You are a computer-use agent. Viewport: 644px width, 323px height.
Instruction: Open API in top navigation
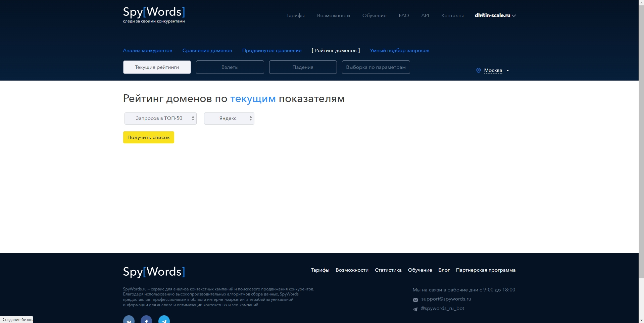click(x=425, y=15)
